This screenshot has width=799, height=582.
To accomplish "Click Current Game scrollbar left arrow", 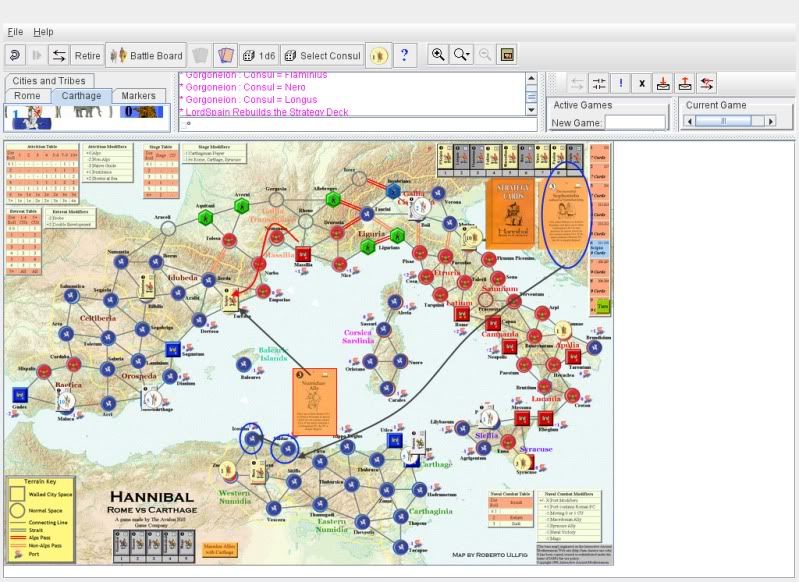I will click(690, 121).
